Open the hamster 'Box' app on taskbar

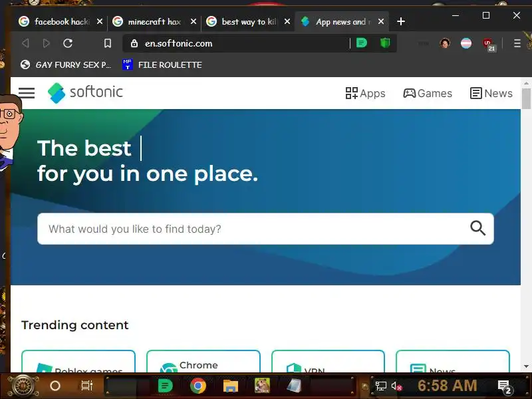262,386
